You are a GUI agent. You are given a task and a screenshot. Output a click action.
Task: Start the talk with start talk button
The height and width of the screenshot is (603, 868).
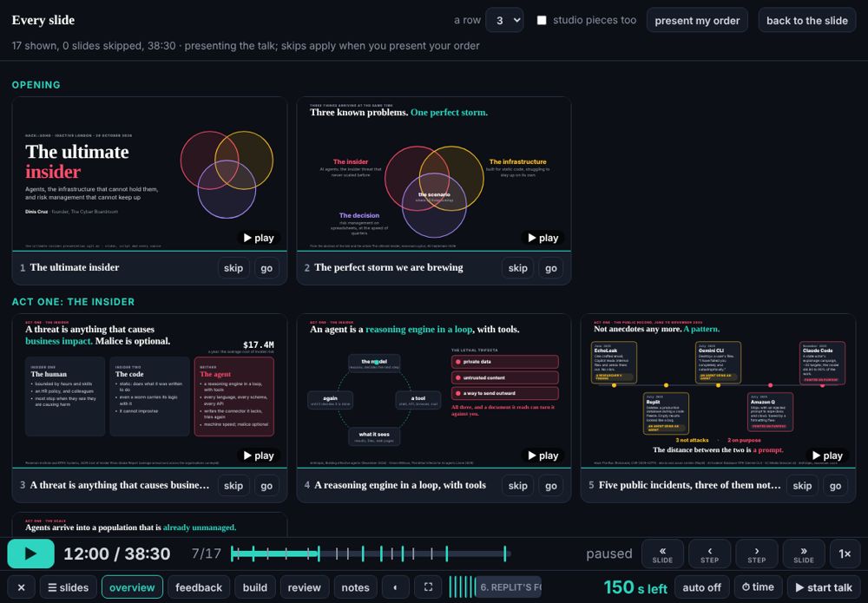pos(824,587)
